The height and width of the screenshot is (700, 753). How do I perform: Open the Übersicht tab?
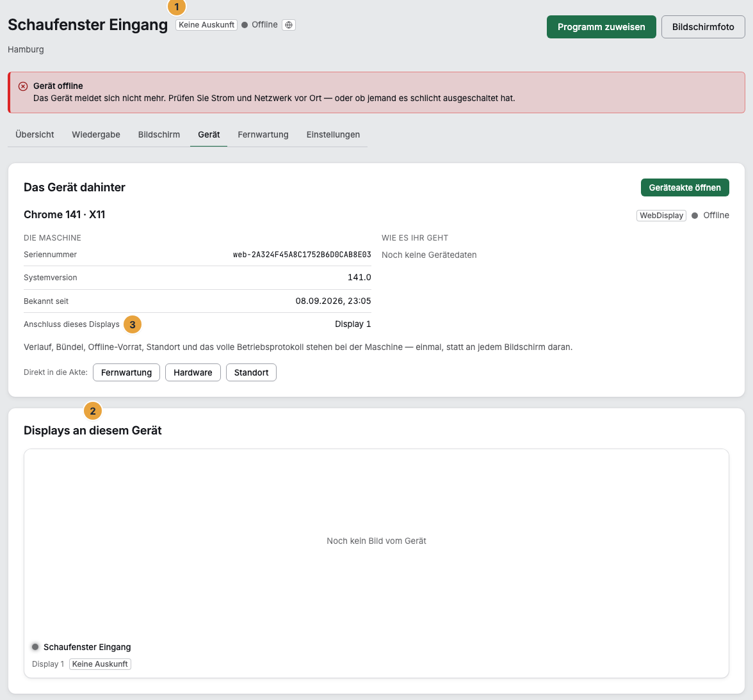coord(35,135)
